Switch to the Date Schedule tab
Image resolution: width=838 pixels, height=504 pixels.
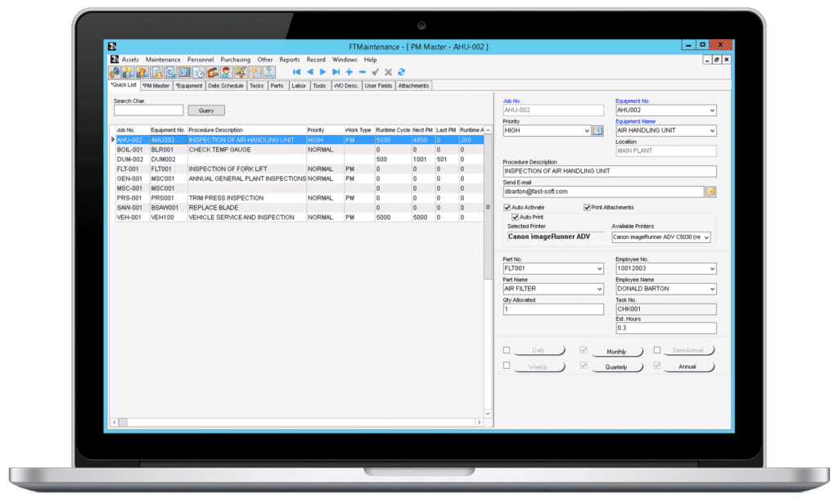click(225, 85)
